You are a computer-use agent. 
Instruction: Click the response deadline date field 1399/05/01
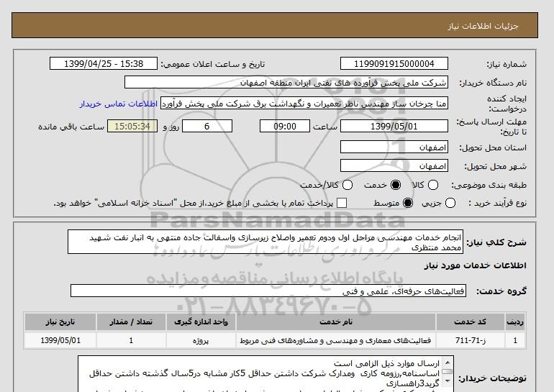point(394,126)
